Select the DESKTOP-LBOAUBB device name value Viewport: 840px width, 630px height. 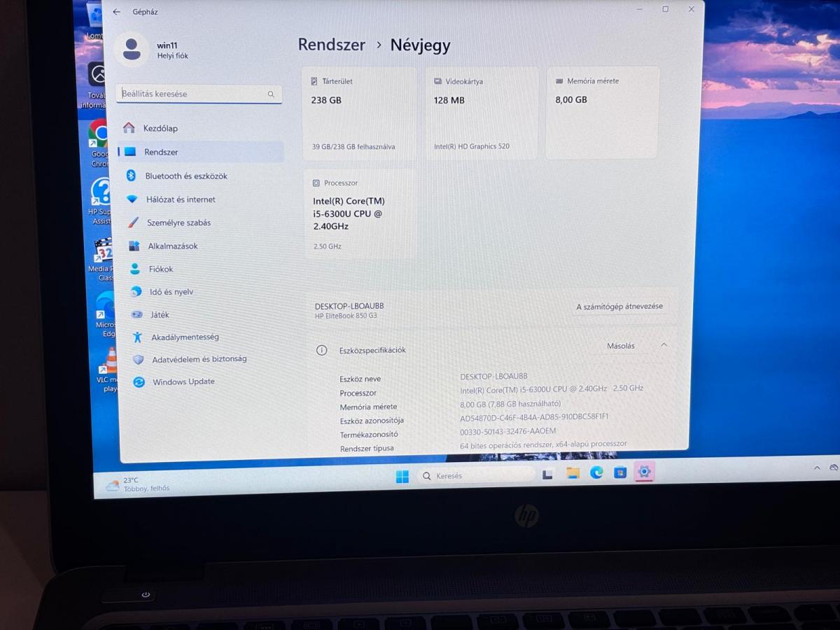pos(494,377)
